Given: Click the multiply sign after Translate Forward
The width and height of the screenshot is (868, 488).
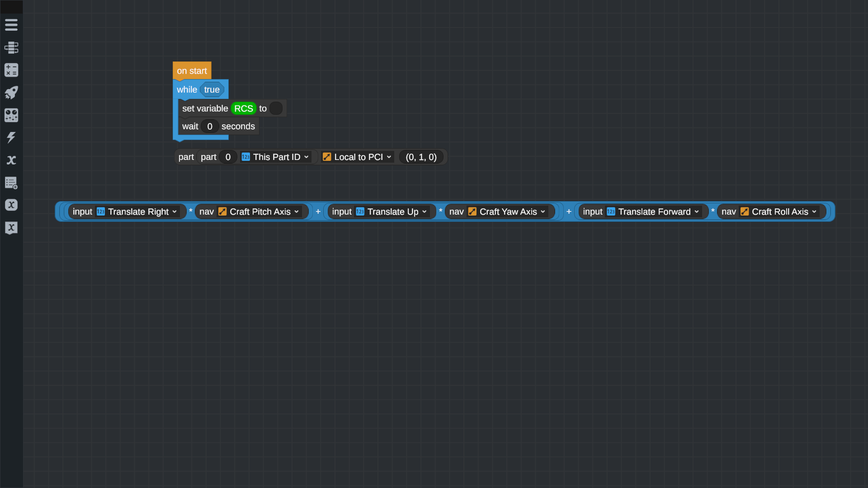Looking at the screenshot, I should 712,211.
